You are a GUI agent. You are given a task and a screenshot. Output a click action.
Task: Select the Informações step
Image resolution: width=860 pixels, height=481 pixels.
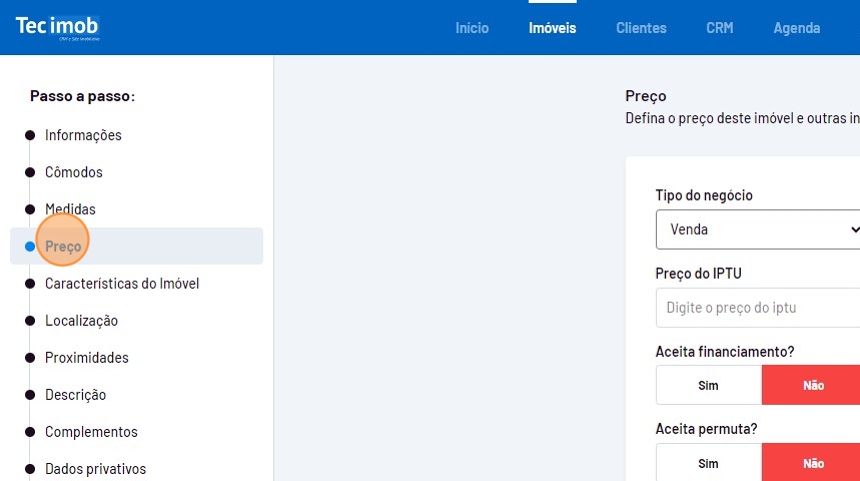pyautogui.click(x=83, y=135)
